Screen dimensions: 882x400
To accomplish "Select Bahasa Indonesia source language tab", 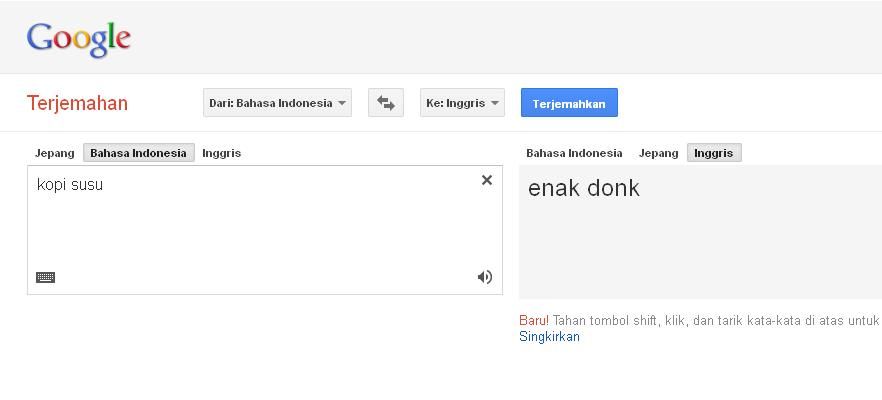I will click(138, 153).
